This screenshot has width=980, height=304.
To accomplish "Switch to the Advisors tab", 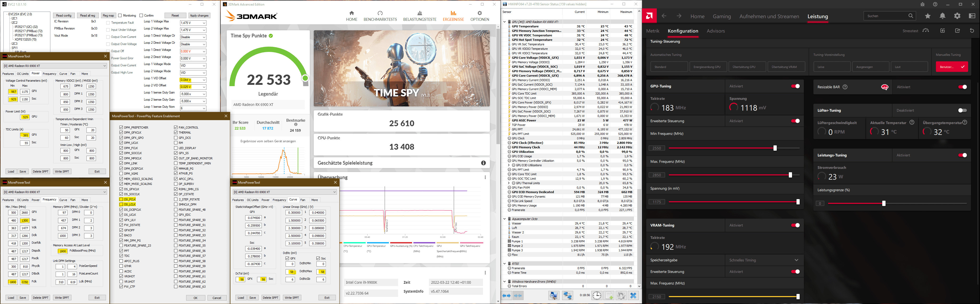I will tap(716, 31).
